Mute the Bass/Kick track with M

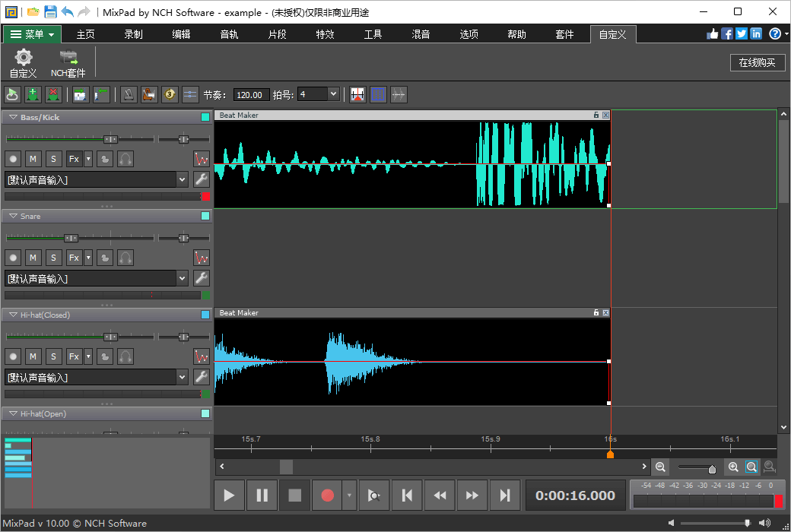(33, 159)
